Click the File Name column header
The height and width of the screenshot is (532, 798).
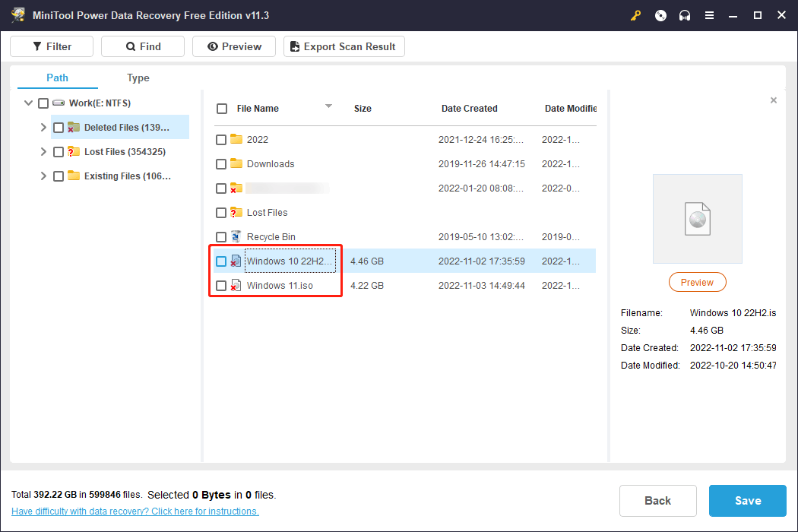(258, 109)
